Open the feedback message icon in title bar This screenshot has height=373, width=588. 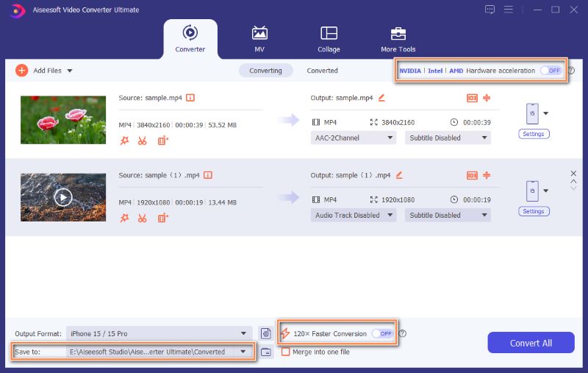click(x=490, y=10)
